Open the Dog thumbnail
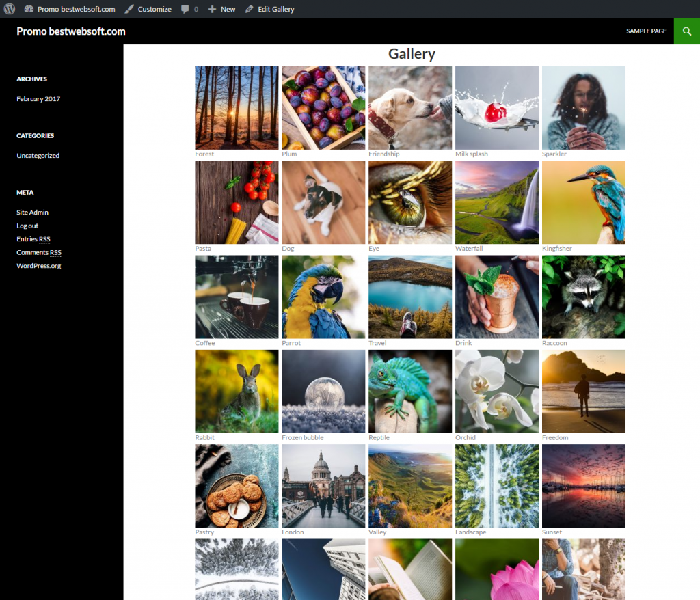 click(323, 202)
